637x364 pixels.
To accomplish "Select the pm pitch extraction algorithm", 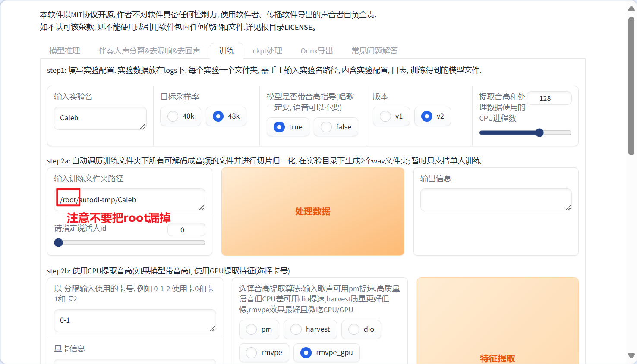I will point(259,329).
